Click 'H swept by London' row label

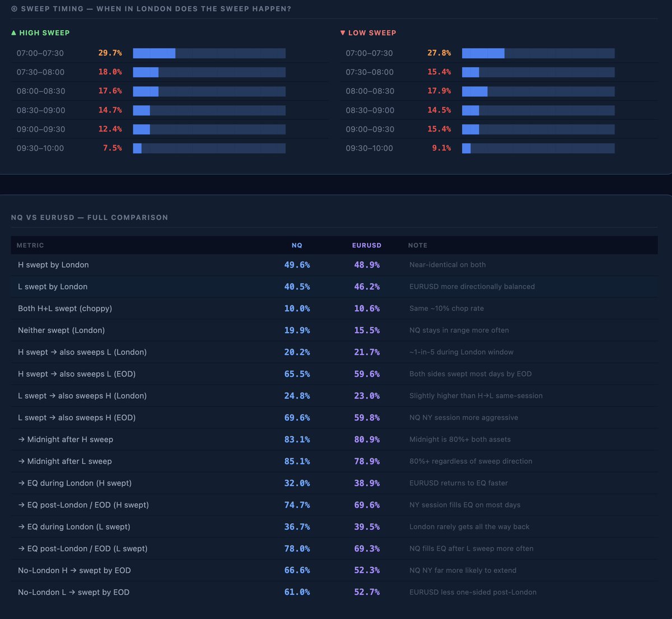click(x=53, y=265)
